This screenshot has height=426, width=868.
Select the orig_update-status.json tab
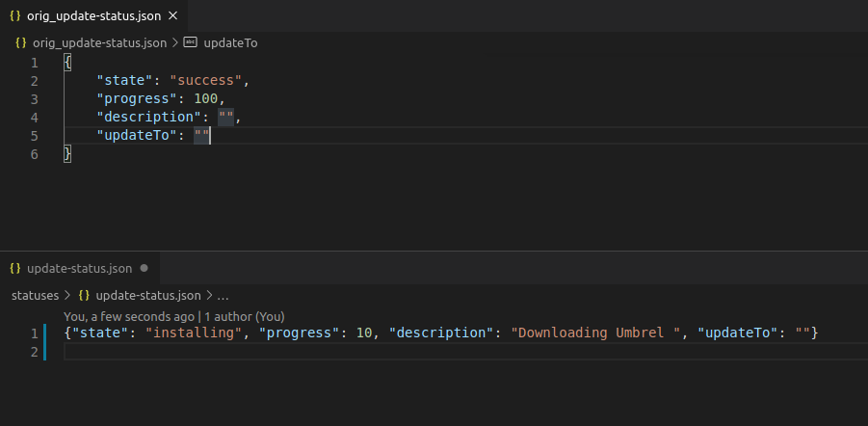pyautogui.click(x=93, y=16)
